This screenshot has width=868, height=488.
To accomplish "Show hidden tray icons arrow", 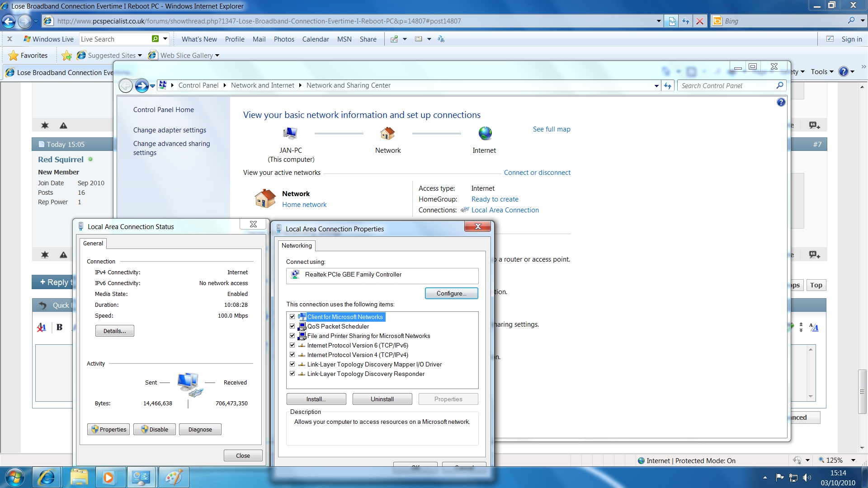I will pos(765,478).
